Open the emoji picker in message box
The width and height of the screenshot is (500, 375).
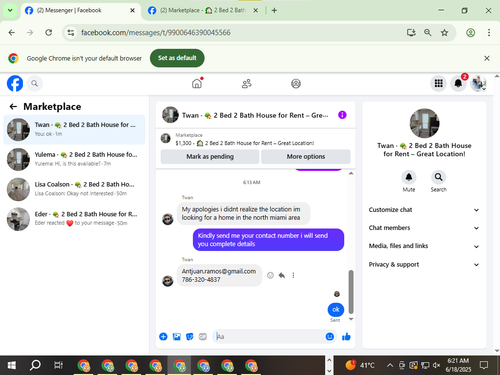pos(330,337)
